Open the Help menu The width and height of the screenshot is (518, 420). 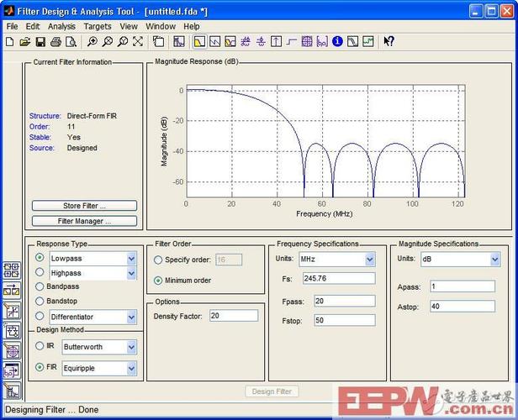[192, 26]
